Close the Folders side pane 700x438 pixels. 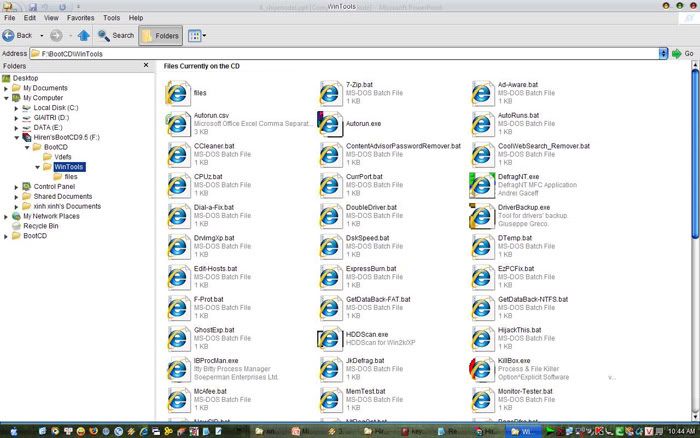151,66
